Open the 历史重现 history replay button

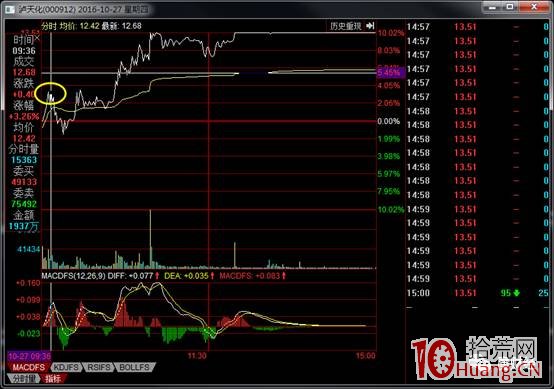pyautogui.click(x=346, y=26)
